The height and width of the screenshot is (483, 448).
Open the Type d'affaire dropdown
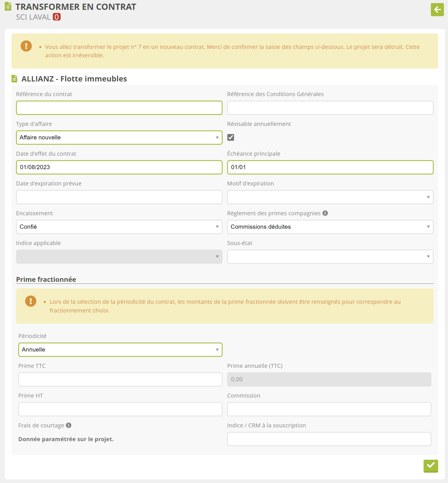[119, 138]
